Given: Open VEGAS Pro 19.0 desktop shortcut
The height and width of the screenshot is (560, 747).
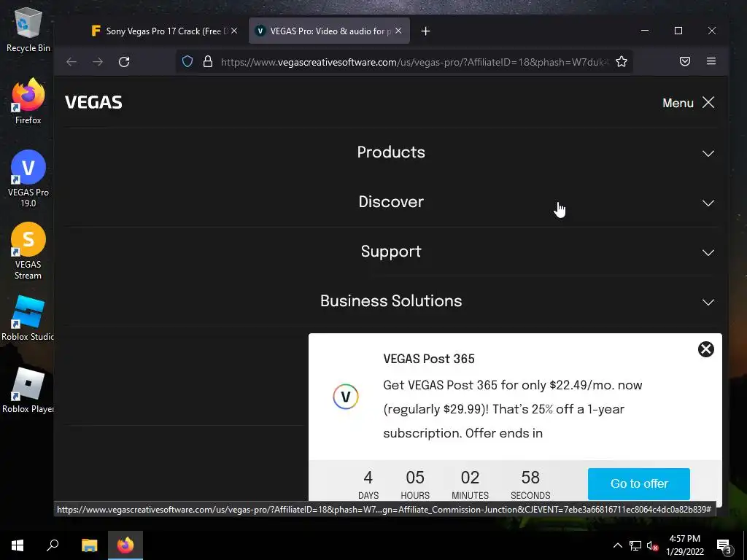Looking at the screenshot, I should [x=28, y=179].
